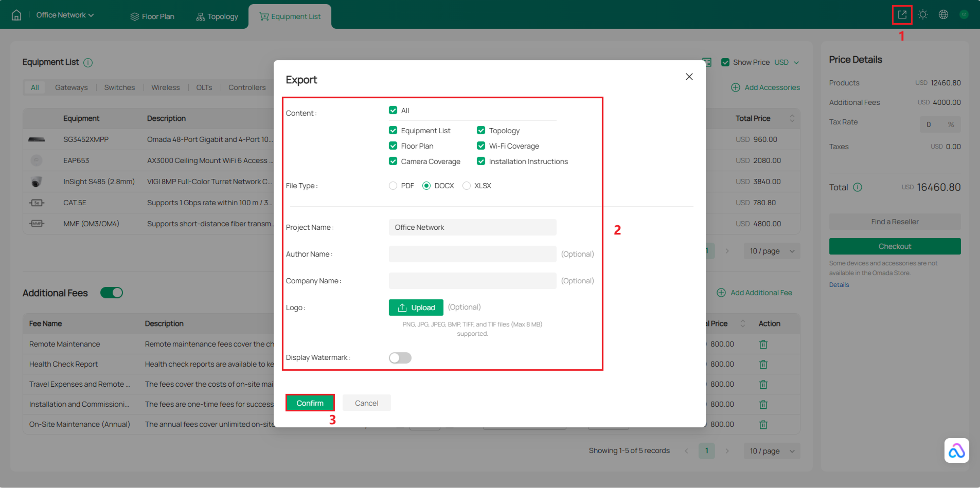The width and height of the screenshot is (980, 488).
Task: Uncheck Equipment List content checkbox
Action: pyautogui.click(x=393, y=130)
